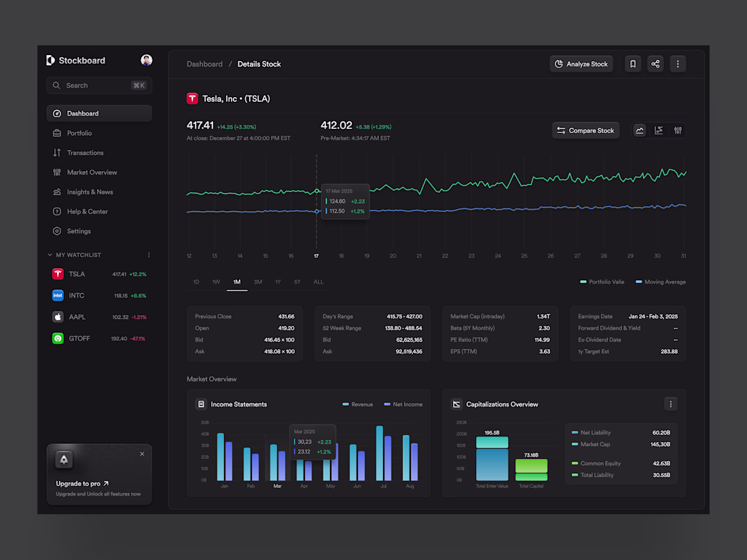Screen dimensions: 747x560
Task: Click the bookmark icon in header
Action: click(633, 64)
